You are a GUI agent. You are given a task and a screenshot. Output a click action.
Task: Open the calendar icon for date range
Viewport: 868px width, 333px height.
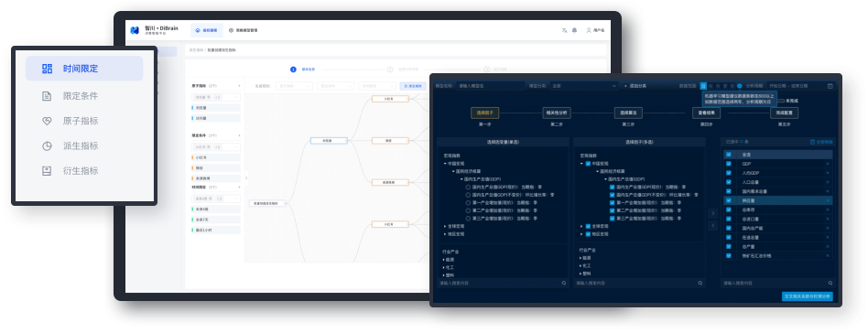pyautogui.click(x=830, y=86)
